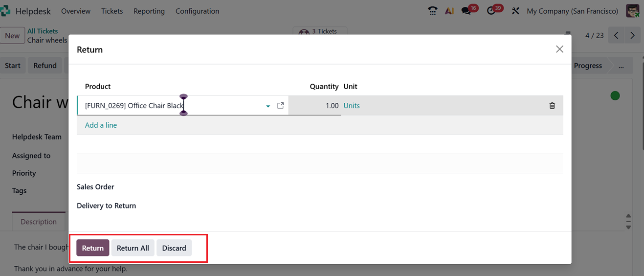Click the Return button

click(93, 248)
